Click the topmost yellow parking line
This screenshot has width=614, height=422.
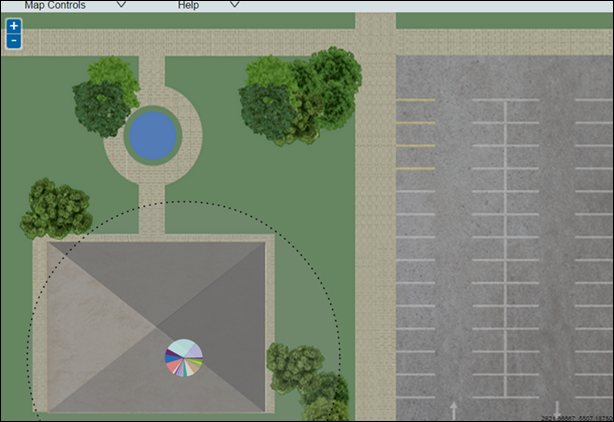415,100
